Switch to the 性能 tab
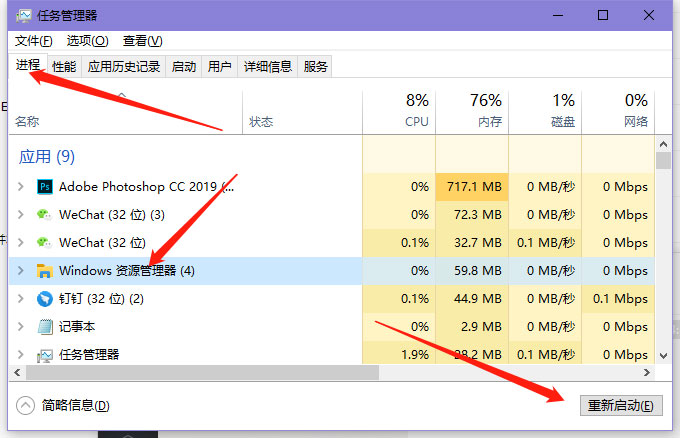This screenshot has width=680, height=438. (x=64, y=67)
